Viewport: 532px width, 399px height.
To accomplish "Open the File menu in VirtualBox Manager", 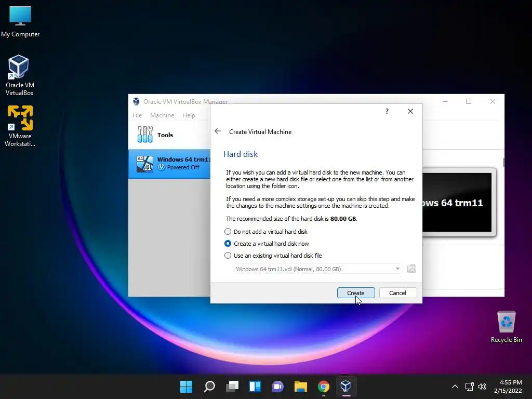I will click(x=137, y=115).
